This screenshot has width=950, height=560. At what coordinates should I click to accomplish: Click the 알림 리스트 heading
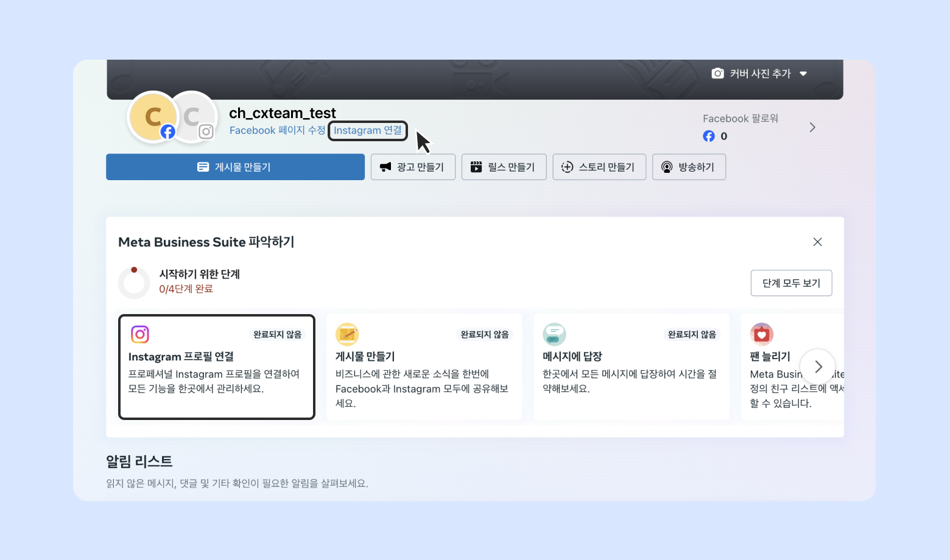coord(139,461)
